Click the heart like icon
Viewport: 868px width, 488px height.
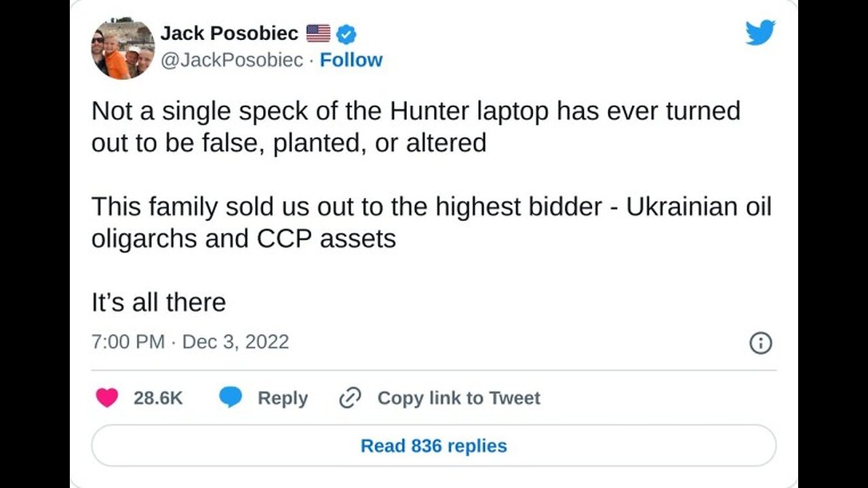coord(106,398)
